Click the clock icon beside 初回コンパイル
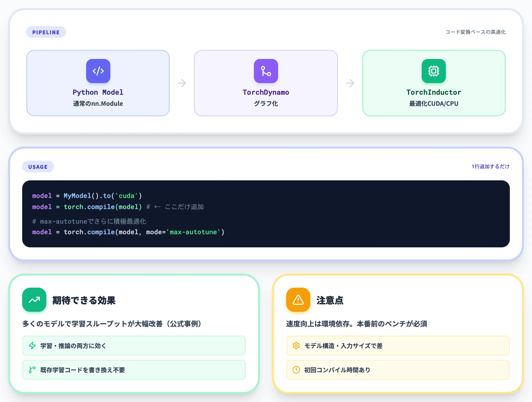This screenshot has height=402, width=532. [296, 370]
